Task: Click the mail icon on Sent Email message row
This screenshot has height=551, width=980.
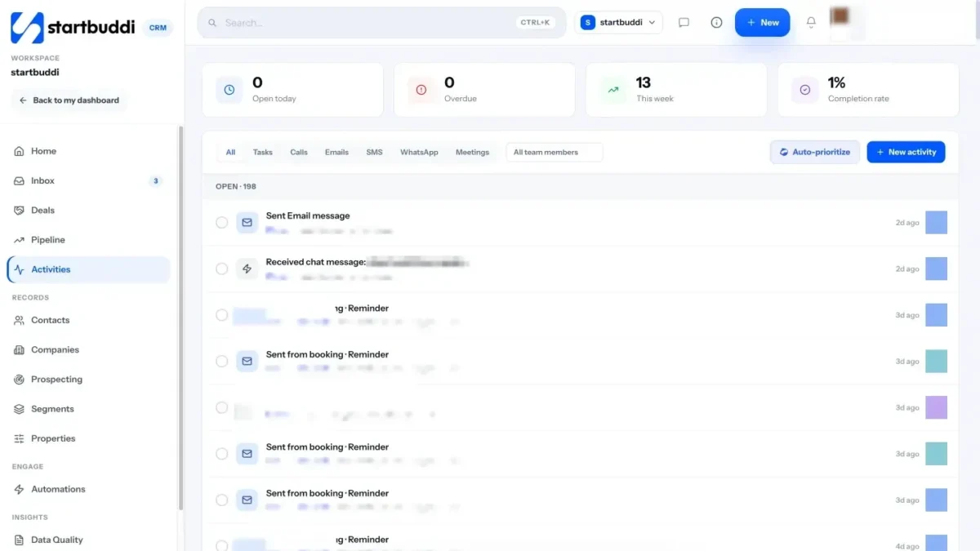Action: [x=247, y=222]
